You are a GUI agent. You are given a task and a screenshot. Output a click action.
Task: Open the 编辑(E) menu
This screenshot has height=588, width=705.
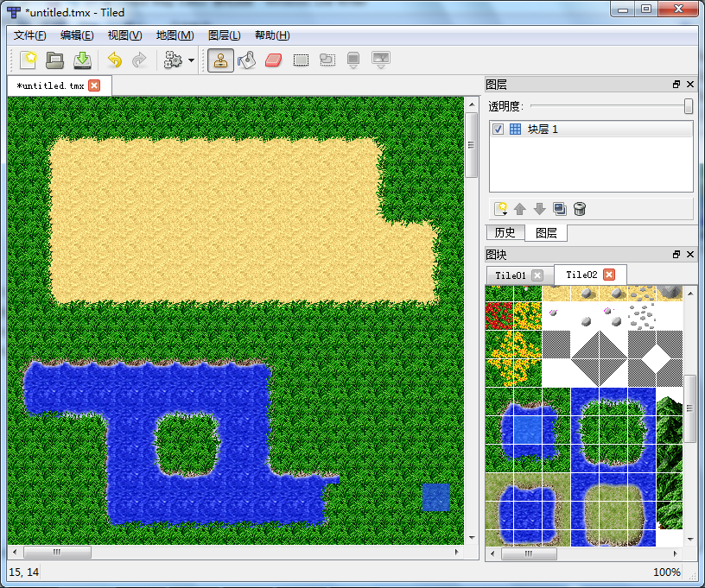77,35
